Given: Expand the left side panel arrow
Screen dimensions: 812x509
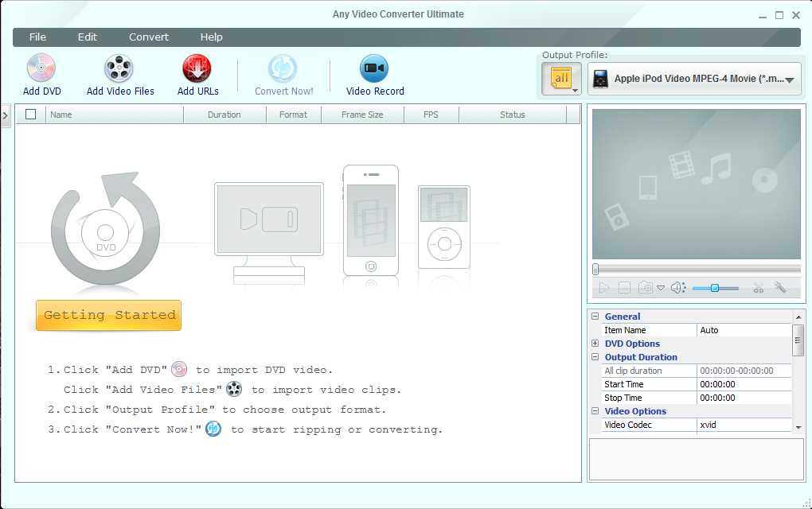Looking at the screenshot, I should coord(6,115).
